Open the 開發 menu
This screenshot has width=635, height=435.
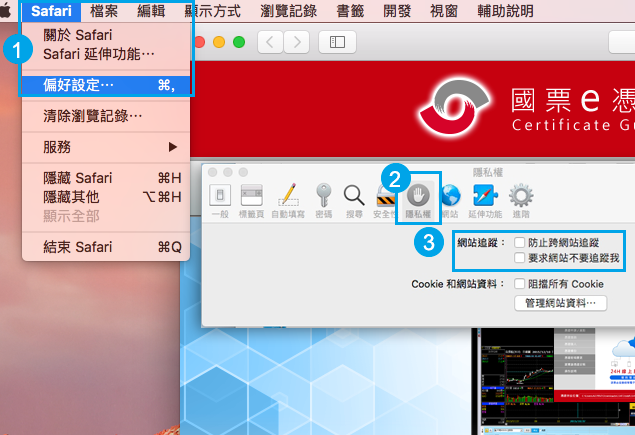397,11
